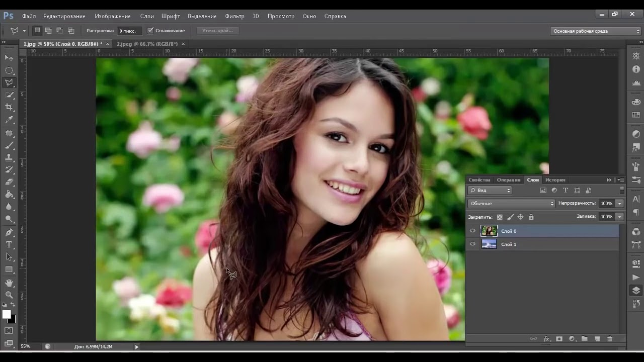Expand the collapsed panel tabs arrows
The height and width of the screenshot is (362, 644).
609,180
